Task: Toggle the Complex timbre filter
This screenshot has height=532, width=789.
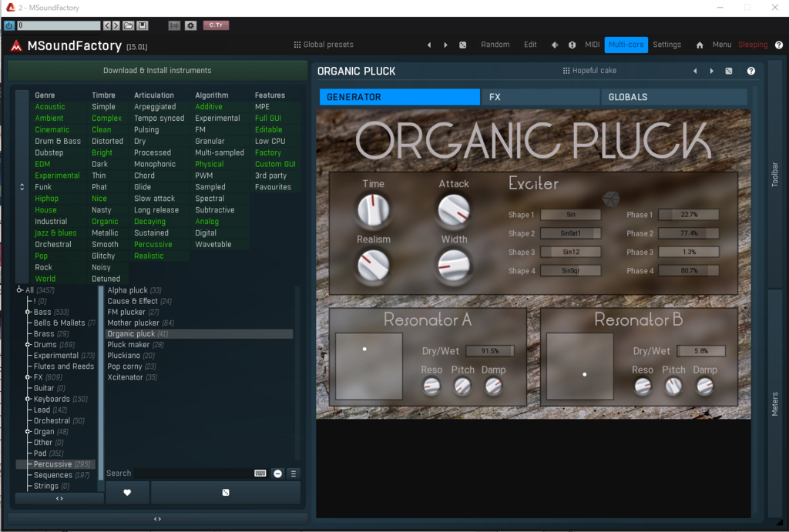Action: pos(106,118)
